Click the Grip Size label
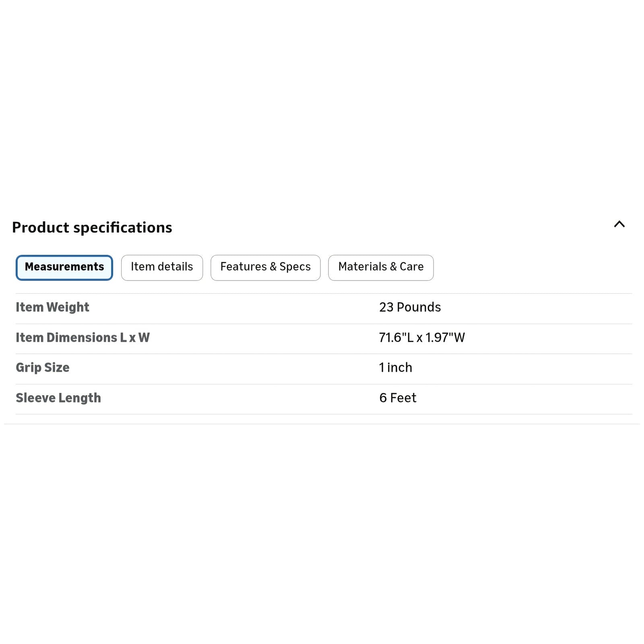644x644 pixels. pyautogui.click(x=42, y=368)
